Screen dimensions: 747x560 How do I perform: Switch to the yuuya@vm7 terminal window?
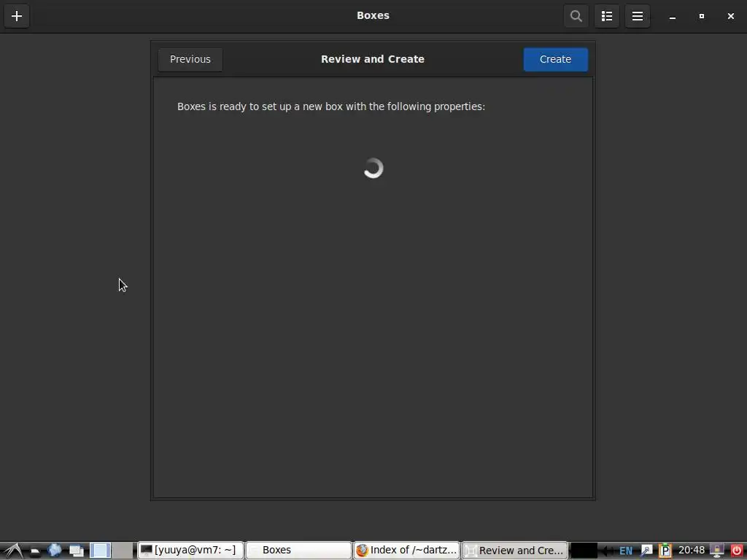click(190, 551)
